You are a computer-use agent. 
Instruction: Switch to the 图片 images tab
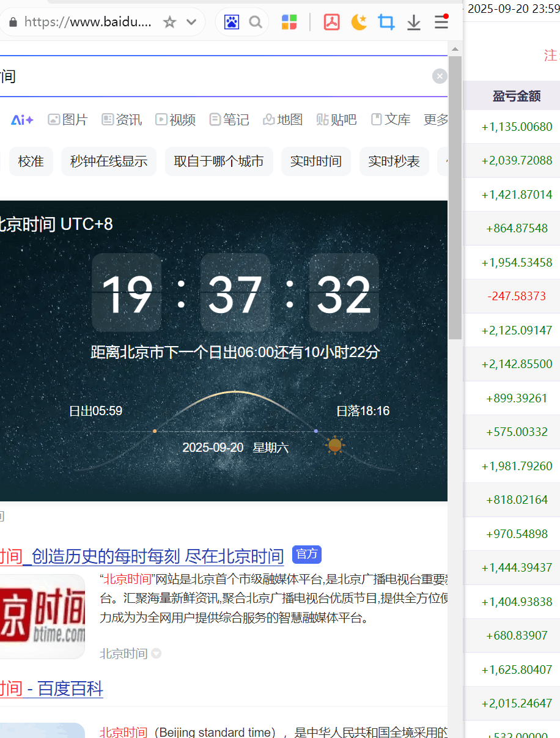(68, 120)
